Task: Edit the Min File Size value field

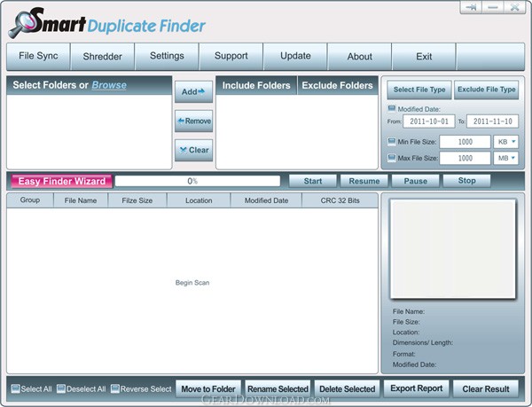Action: pos(465,142)
